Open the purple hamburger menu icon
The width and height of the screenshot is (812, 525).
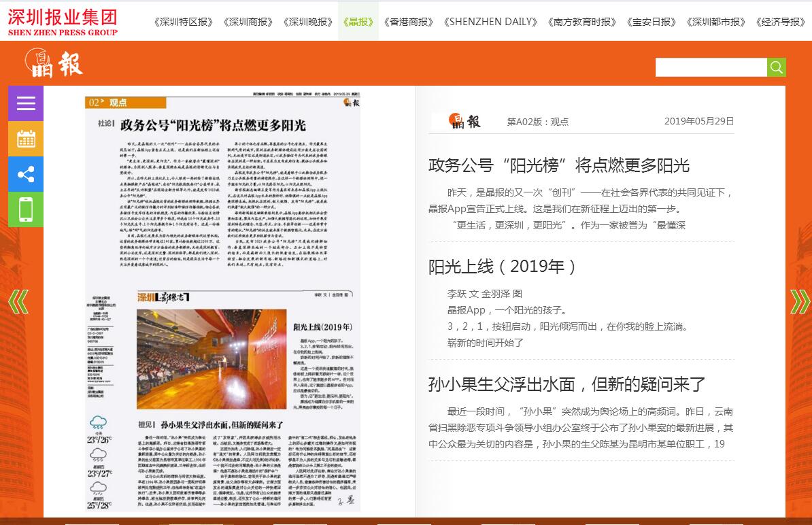26,103
